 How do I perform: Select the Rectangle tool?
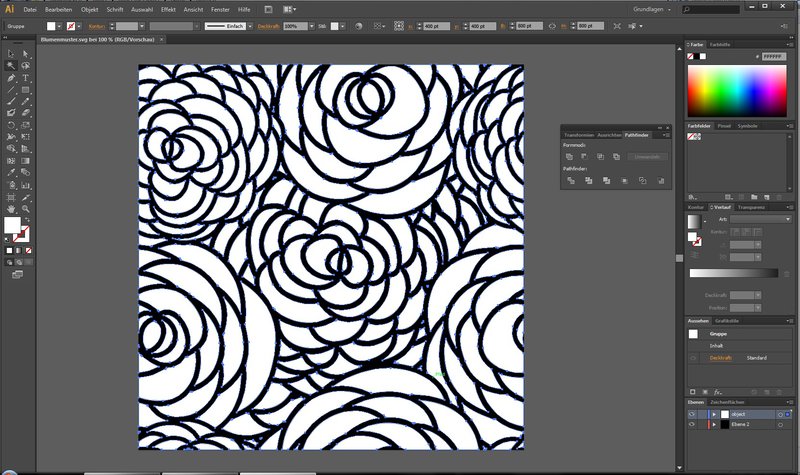[x=26, y=90]
